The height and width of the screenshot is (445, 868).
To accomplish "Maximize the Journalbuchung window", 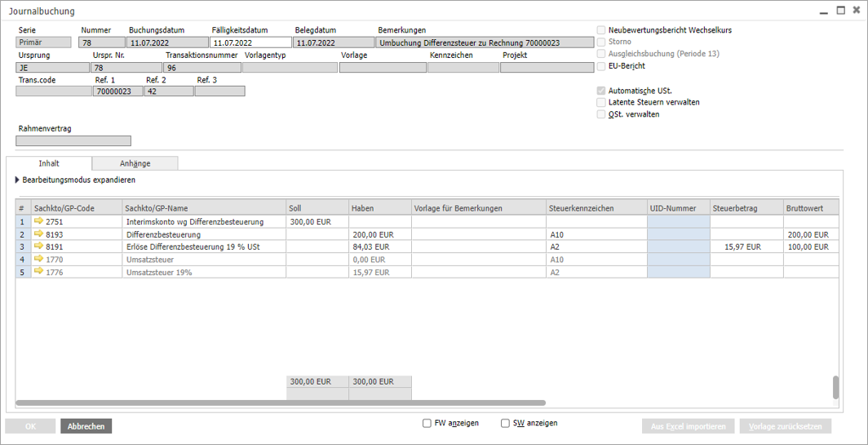I will [840, 11].
